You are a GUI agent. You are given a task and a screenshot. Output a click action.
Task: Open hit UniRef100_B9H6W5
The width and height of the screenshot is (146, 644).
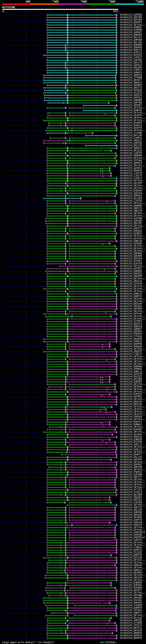coord(131,45)
